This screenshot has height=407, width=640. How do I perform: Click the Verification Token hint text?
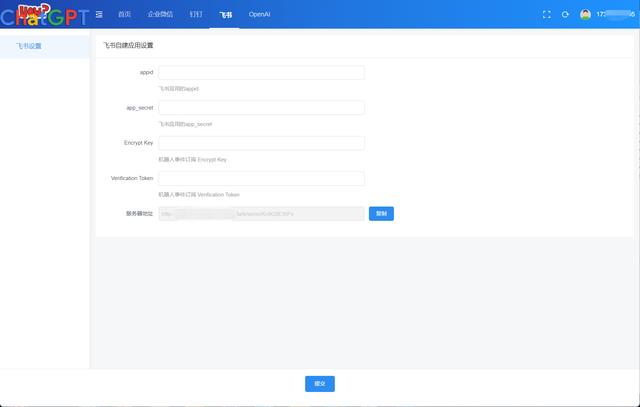(x=199, y=195)
